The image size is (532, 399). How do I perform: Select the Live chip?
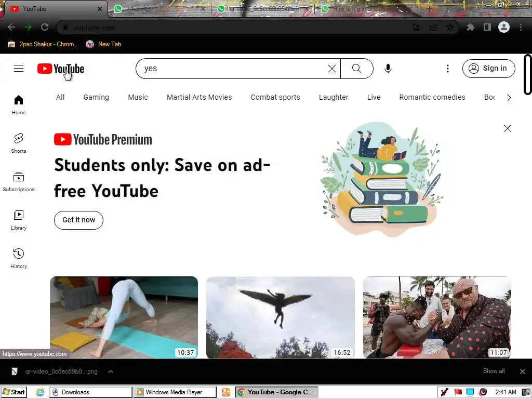pos(374,97)
